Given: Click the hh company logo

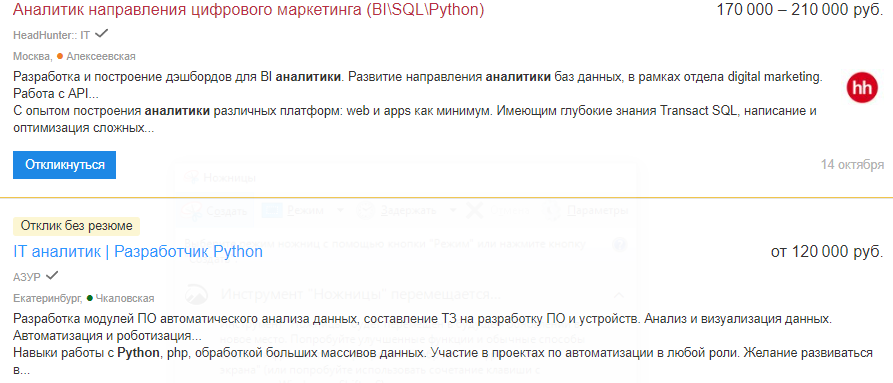Looking at the screenshot, I should 862,87.
